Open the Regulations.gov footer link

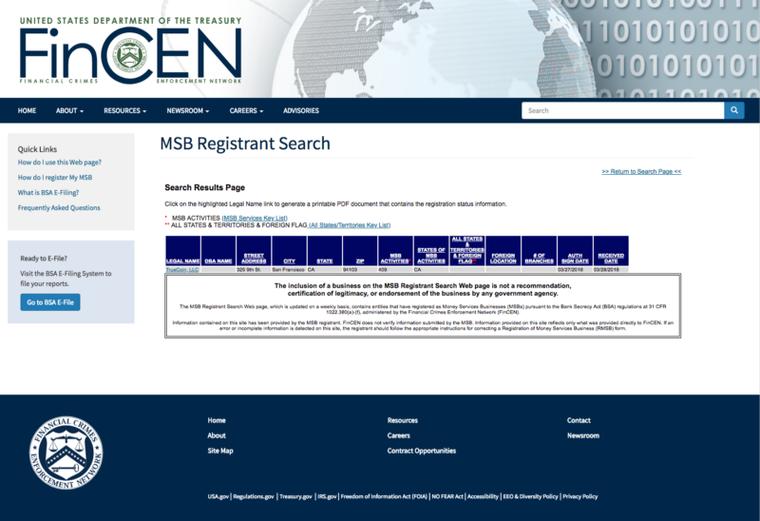tap(253, 496)
